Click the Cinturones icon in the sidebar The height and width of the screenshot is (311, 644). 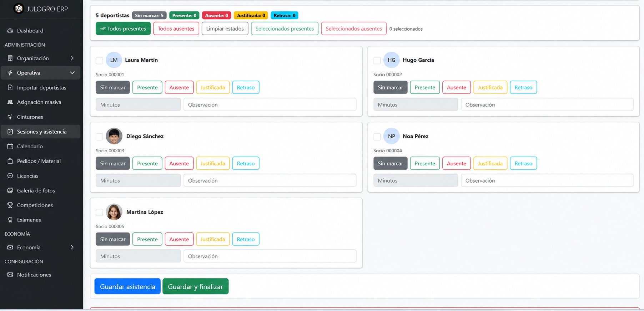[x=10, y=117]
